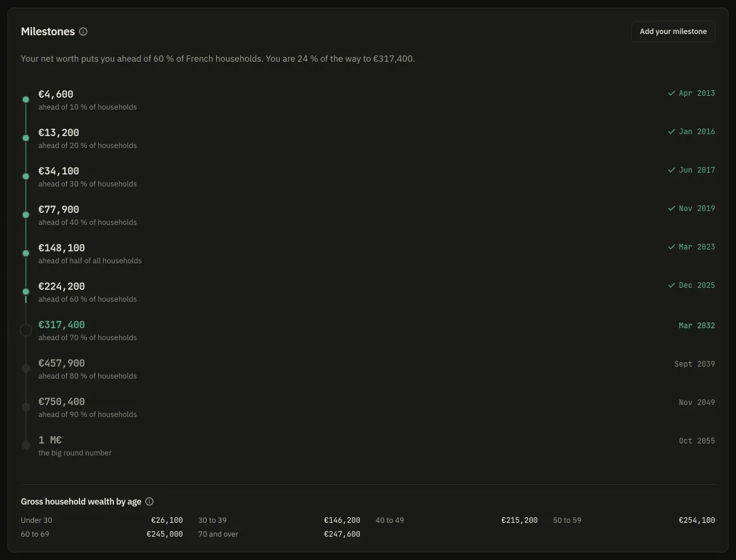This screenshot has width=736, height=560.
Task: Click the €254,100 value for 50 to 59
Action: [x=696, y=520]
